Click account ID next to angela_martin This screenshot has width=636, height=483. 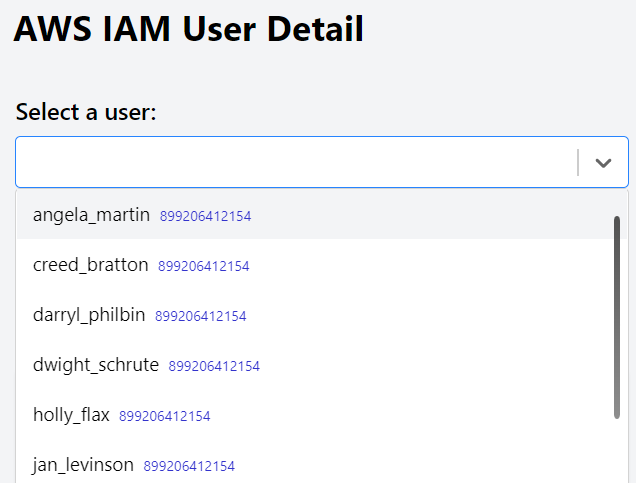(205, 216)
